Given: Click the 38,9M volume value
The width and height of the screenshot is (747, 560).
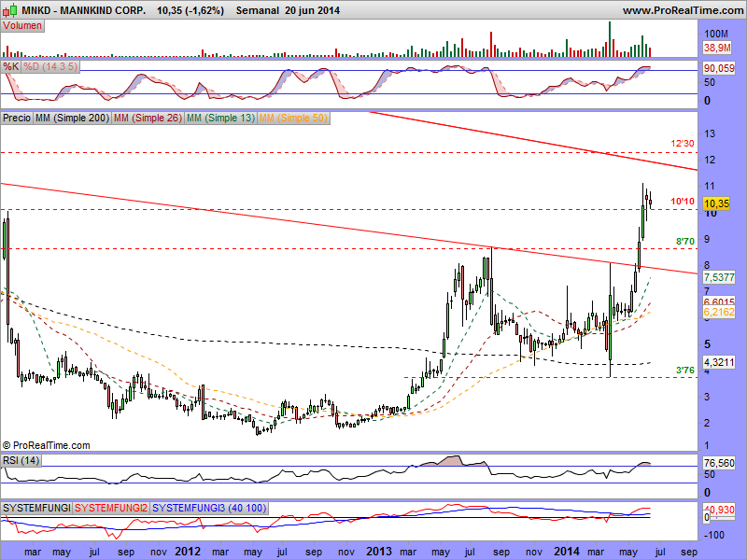Looking at the screenshot, I should (717, 48).
